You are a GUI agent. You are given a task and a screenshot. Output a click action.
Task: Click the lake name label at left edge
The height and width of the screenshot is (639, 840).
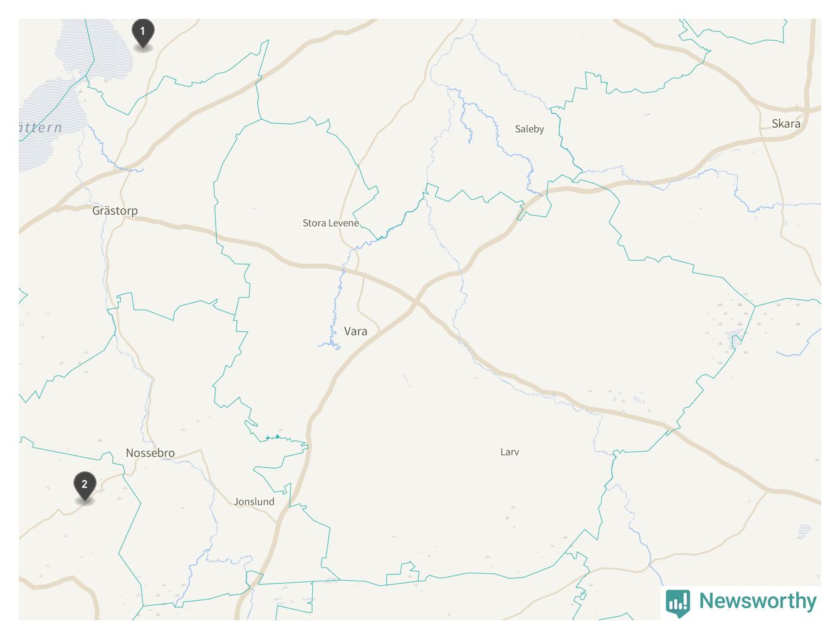point(40,128)
